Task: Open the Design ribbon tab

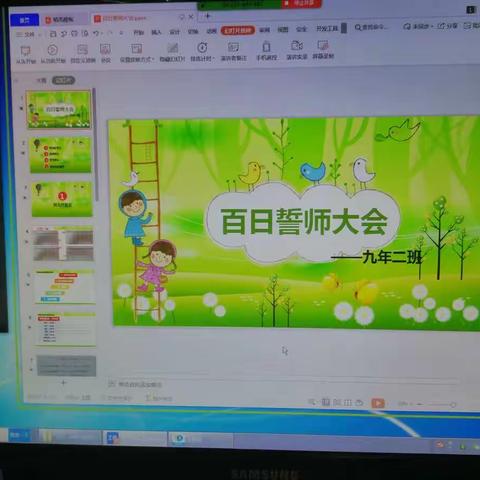Action: click(x=174, y=32)
